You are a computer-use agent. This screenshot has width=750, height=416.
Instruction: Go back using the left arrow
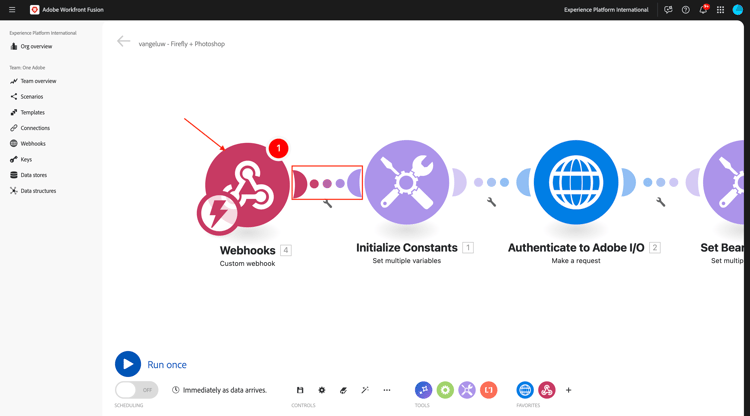123,42
